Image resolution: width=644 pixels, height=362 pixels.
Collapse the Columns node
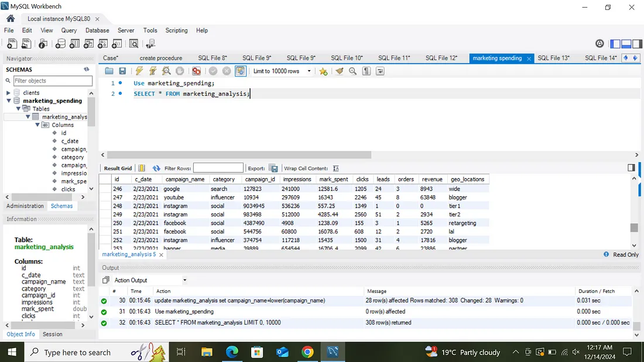click(37, 125)
